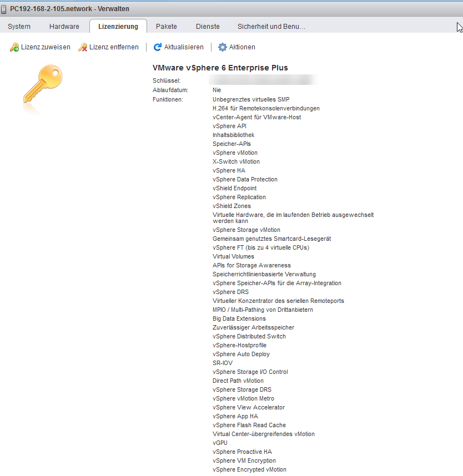
Task: Click the remove license key icon
Action: tap(83, 47)
